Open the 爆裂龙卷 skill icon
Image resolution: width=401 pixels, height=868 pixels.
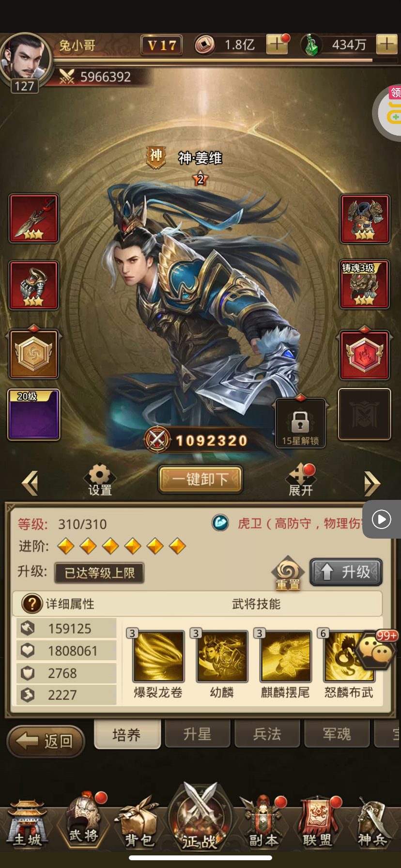(x=158, y=656)
